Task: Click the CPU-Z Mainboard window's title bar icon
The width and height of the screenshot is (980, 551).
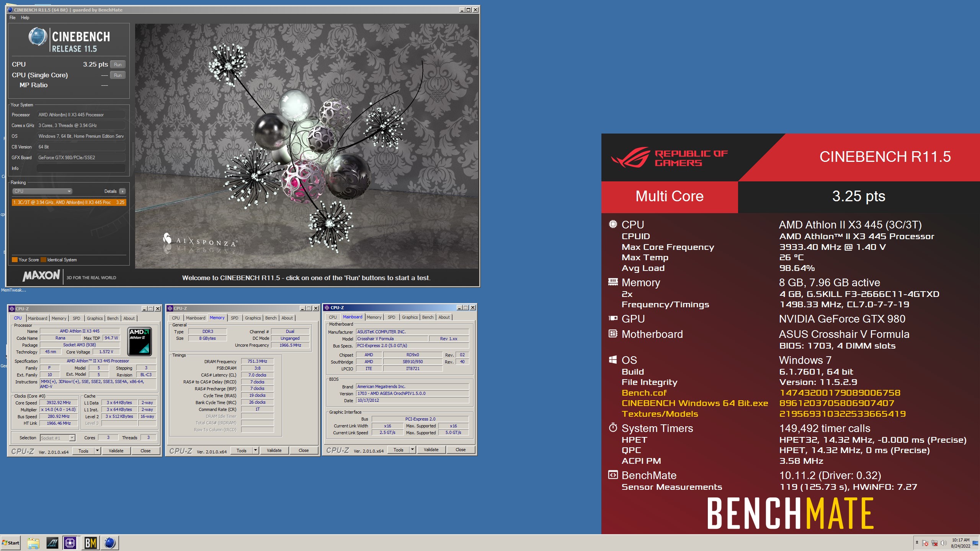Action: (x=327, y=308)
